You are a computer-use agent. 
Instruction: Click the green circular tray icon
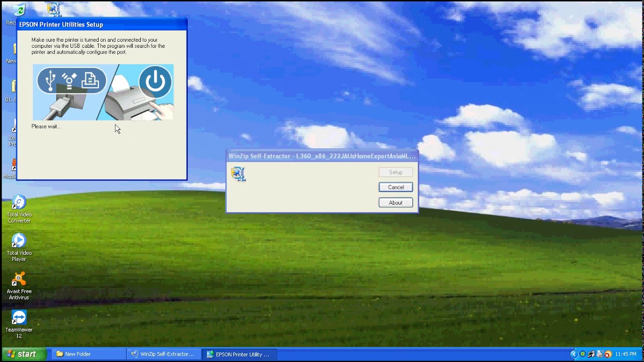(583, 354)
